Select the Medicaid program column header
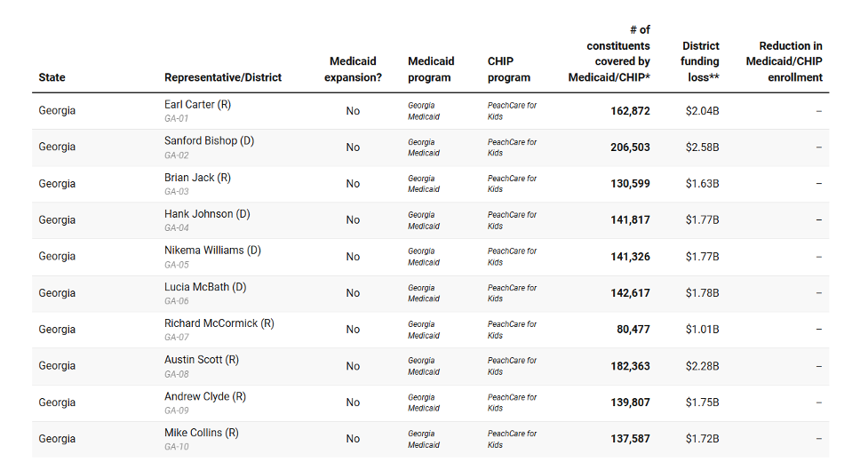 pos(431,69)
